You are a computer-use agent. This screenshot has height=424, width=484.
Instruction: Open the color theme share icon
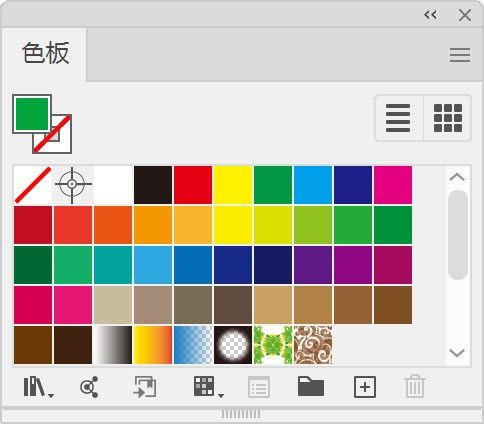coord(89,387)
